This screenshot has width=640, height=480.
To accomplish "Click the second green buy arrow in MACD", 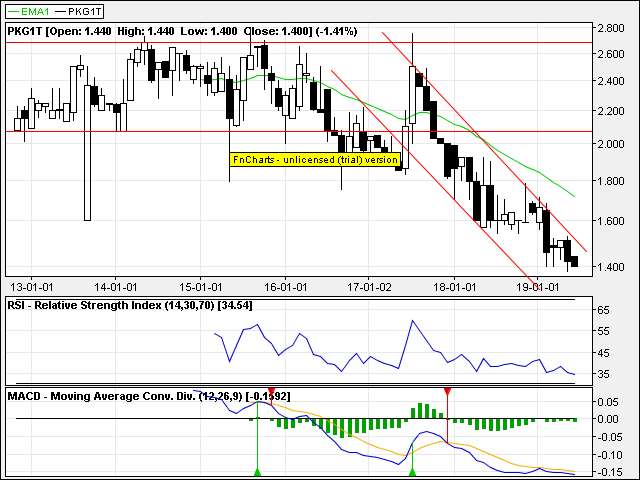I will click(412, 472).
